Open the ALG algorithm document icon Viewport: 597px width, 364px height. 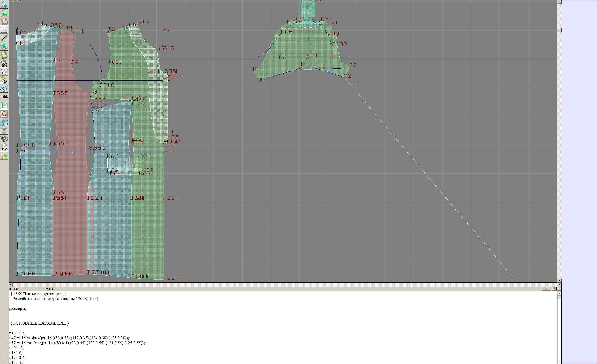tap(4, 147)
